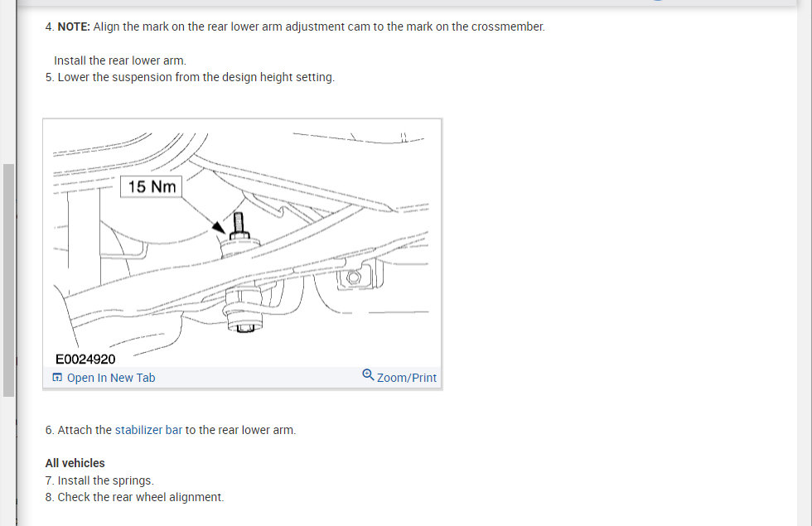Screen dimensions: 812x526
Task: Click the Open In New Tab icon
Action: [57, 378]
